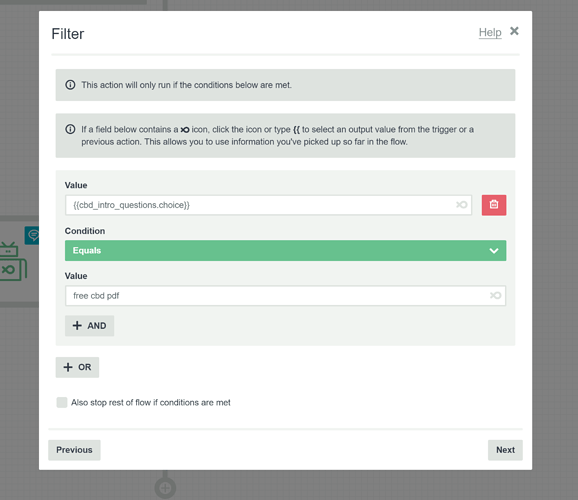Focus the free cbd pdf value field
This screenshot has height=500, width=578.
pyautogui.click(x=285, y=296)
